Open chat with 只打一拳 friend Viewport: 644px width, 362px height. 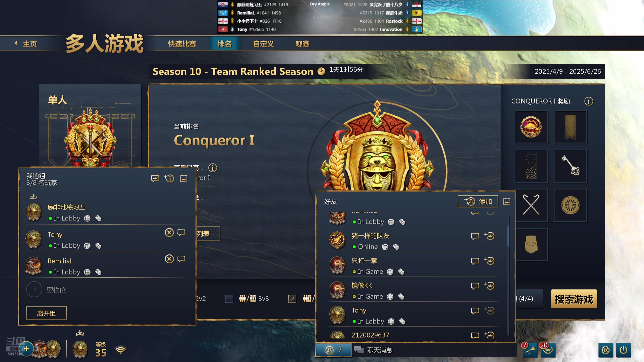(475, 261)
